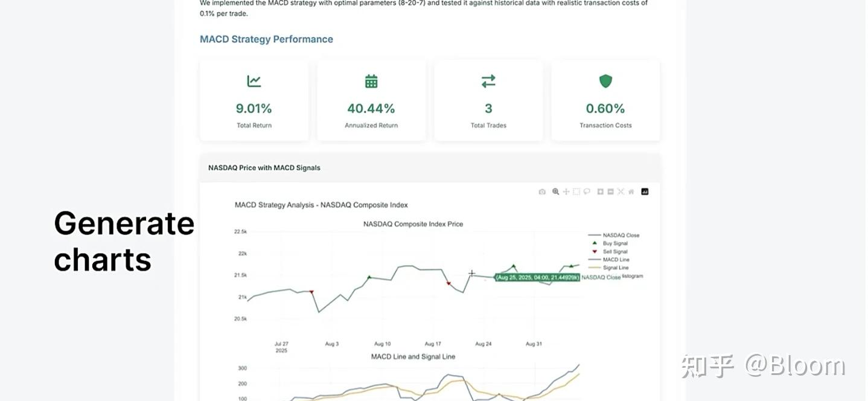Hide the Signal Line legend entry

click(615, 268)
